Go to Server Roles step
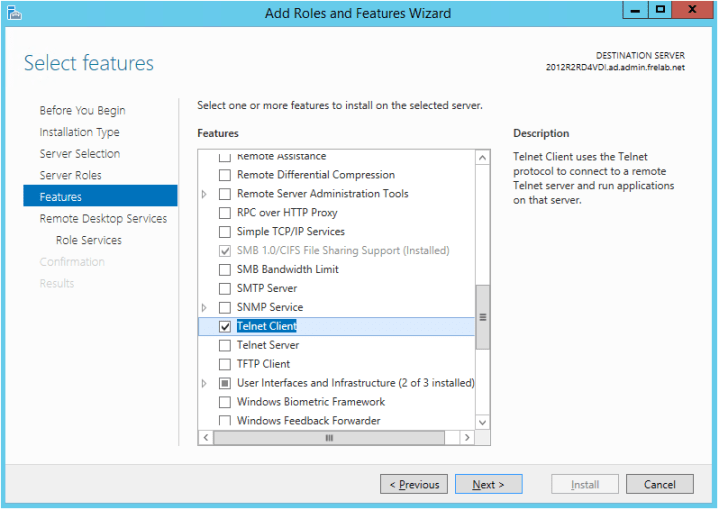Image resolution: width=719 pixels, height=510 pixels. coord(70,176)
